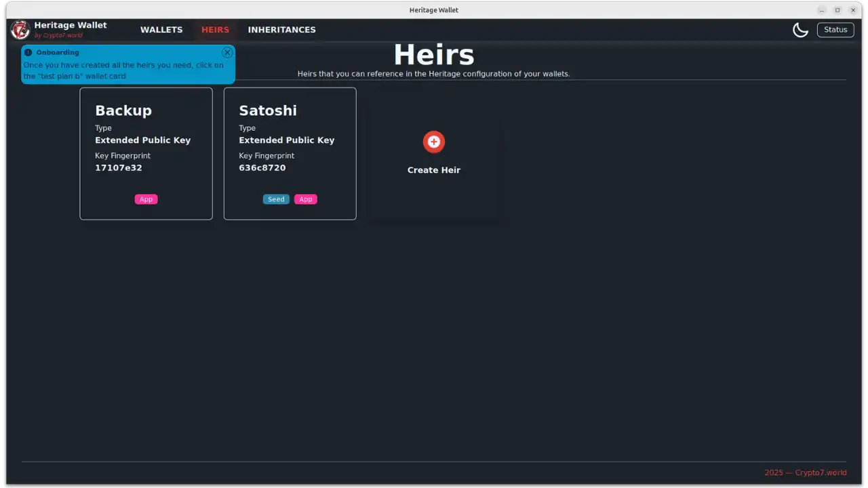Click the App badge on Satoshi's card
Viewport: 868px width, 488px height.
pos(305,199)
